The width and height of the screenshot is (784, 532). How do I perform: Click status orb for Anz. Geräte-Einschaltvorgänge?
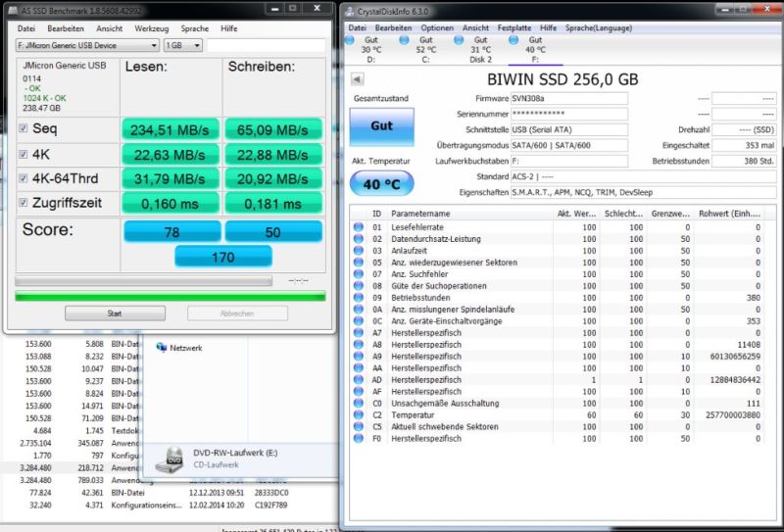(x=358, y=321)
